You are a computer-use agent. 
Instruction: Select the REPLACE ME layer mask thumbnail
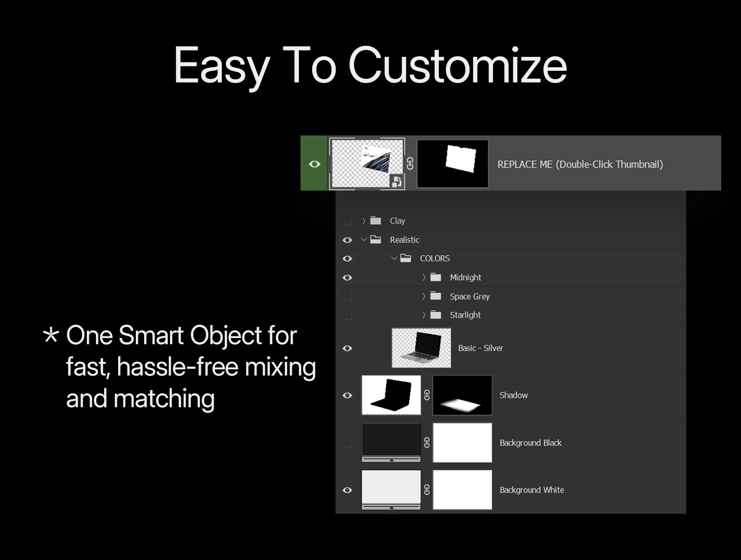pyautogui.click(x=453, y=163)
